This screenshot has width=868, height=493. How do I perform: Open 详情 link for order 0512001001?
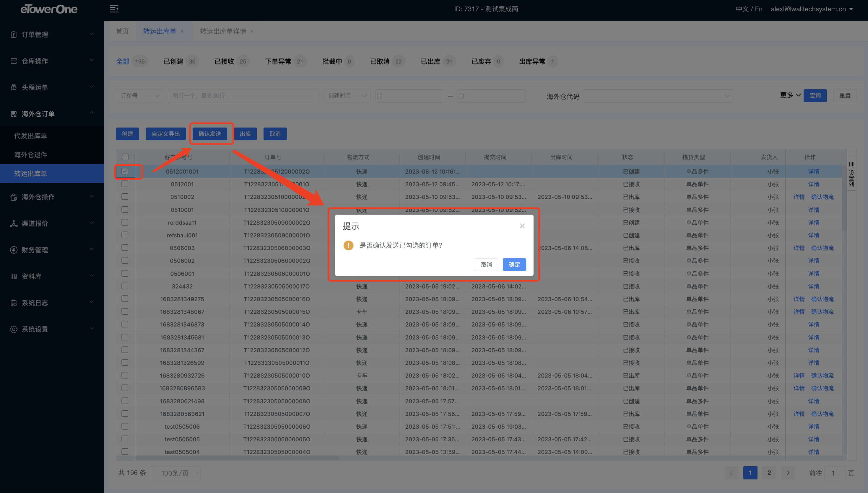(813, 171)
